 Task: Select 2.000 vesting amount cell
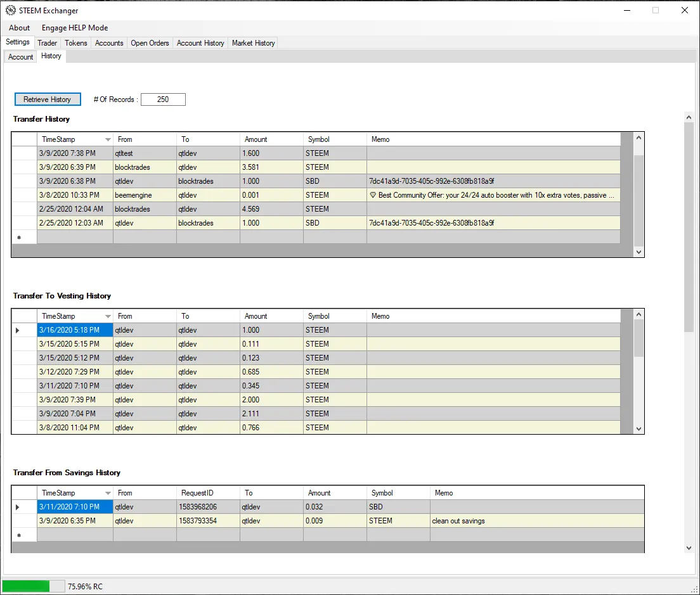click(271, 400)
